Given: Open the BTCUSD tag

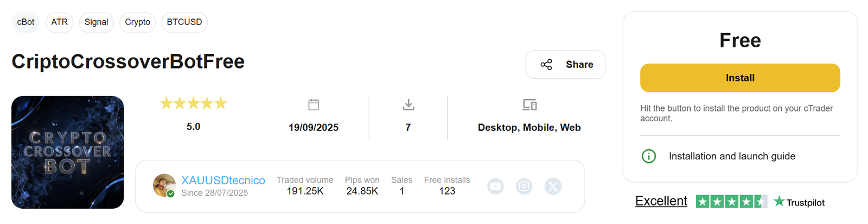Looking at the screenshot, I should coord(184,22).
